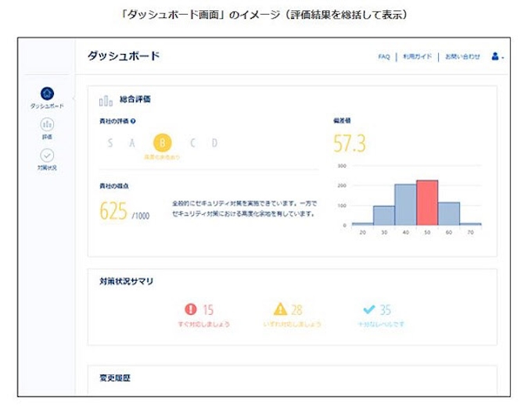Image resolution: width=532 pixels, height=408 pixels.
Task: Click the red exclamation alert icon
Action: coord(191,309)
